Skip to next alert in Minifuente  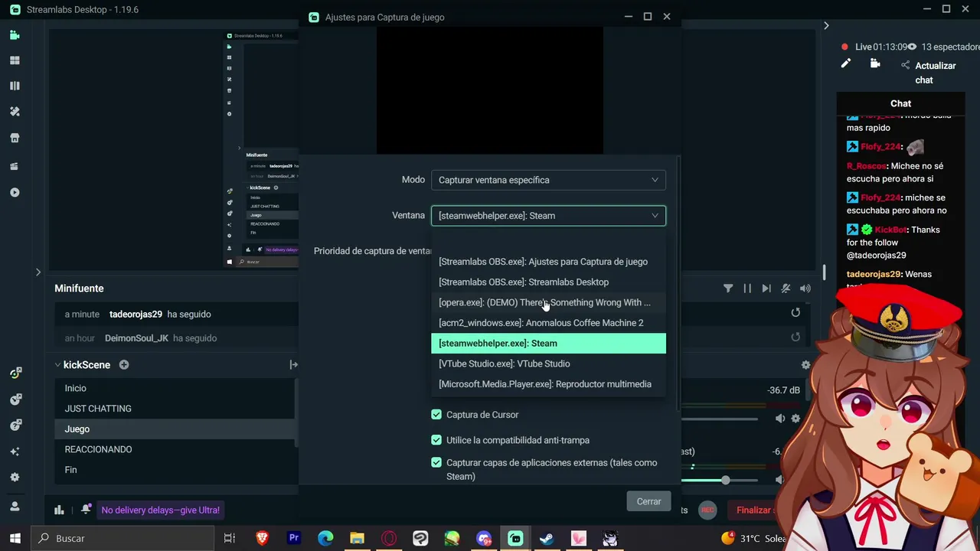[766, 289]
